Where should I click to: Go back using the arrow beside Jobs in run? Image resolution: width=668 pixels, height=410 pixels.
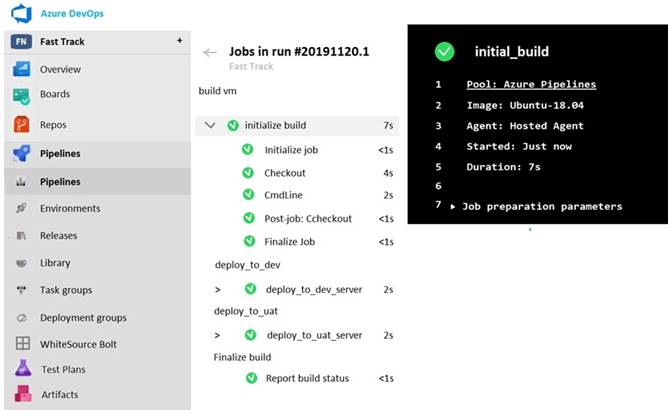tap(209, 52)
